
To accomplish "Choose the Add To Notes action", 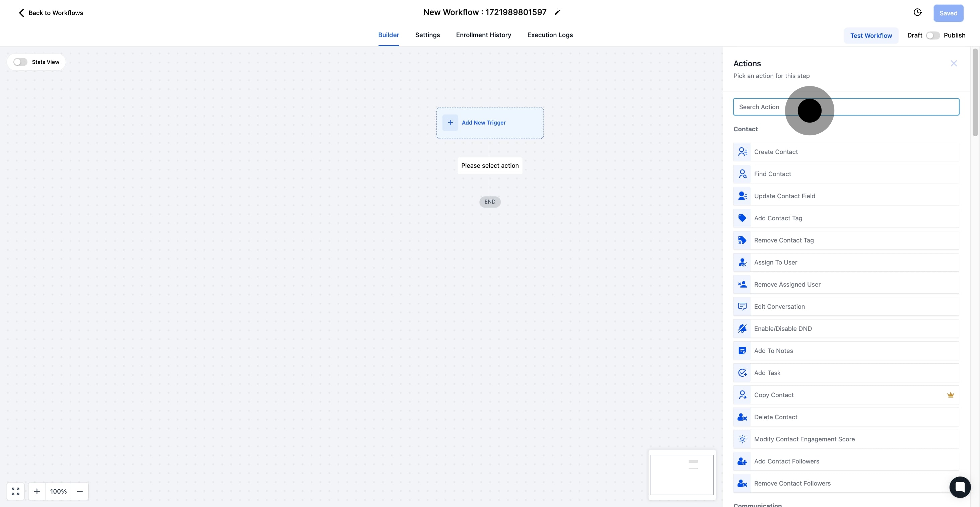I will click(x=846, y=350).
